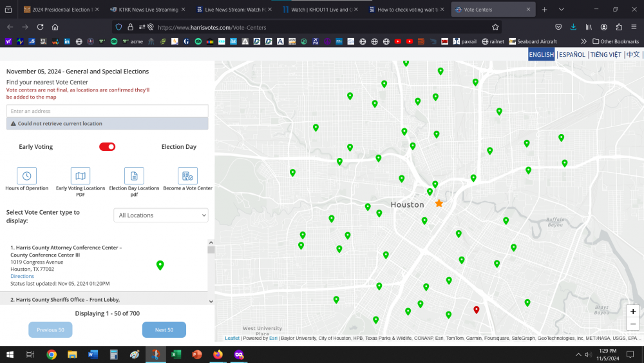This screenshot has width=644, height=363.
Task: Switch language to ESPAÑOL
Action: point(572,55)
